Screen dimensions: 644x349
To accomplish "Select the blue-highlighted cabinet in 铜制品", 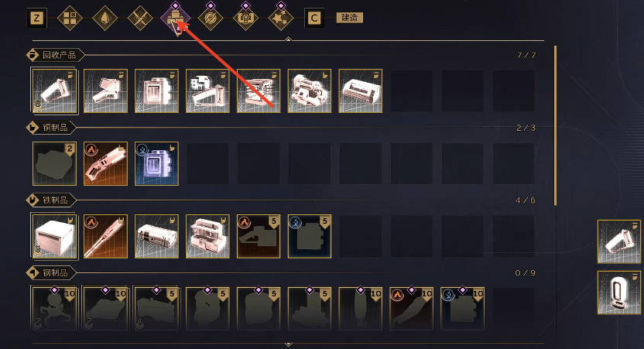I will tap(156, 163).
